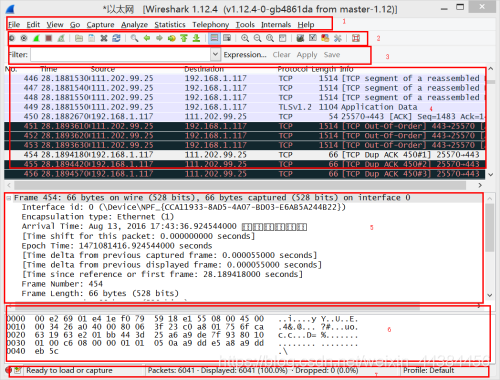Select the Epoch Time detail line
Screen dimensions: 500x380
pyautogui.click(x=117, y=246)
